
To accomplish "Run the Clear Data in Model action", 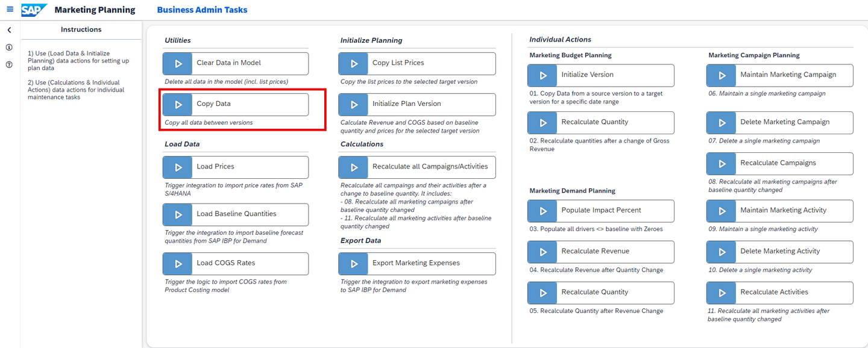I will pos(236,63).
